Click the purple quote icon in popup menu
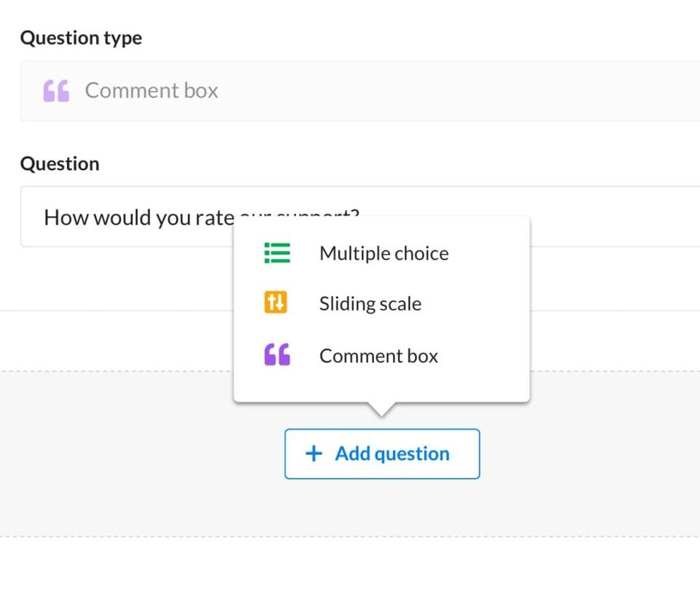 click(276, 356)
